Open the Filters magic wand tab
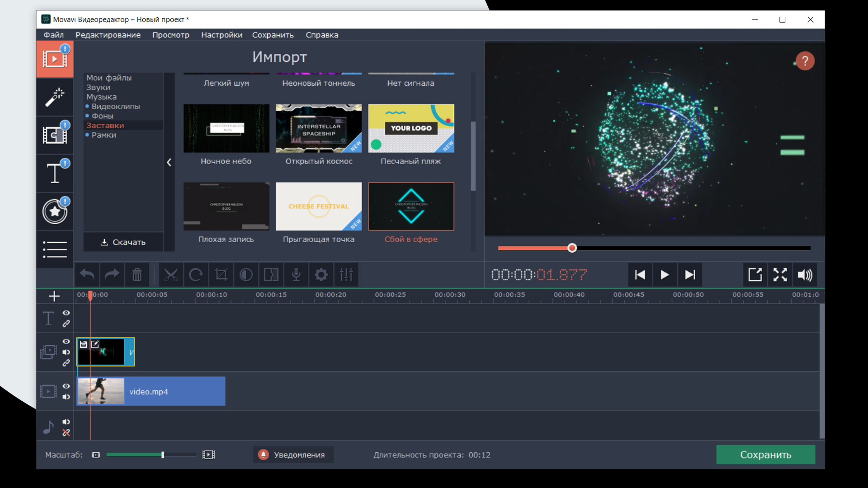Viewport: 868px width, 488px height. pyautogui.click(x=55, y=97)
